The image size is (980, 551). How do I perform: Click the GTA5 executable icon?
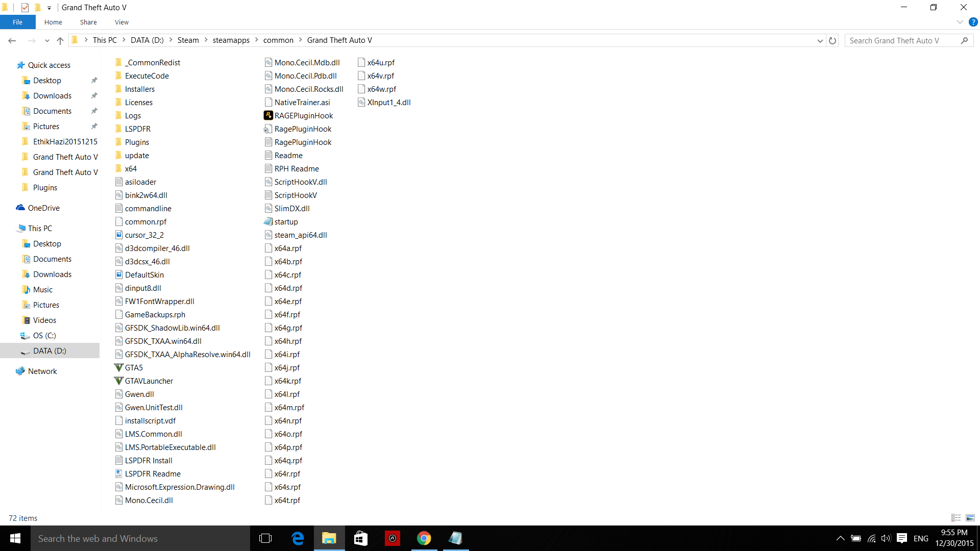(118, 367)
